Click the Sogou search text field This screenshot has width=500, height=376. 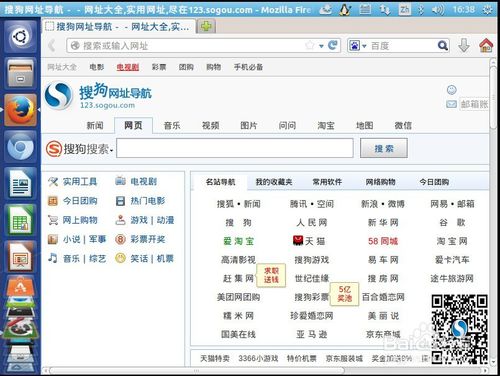point(235,148)
